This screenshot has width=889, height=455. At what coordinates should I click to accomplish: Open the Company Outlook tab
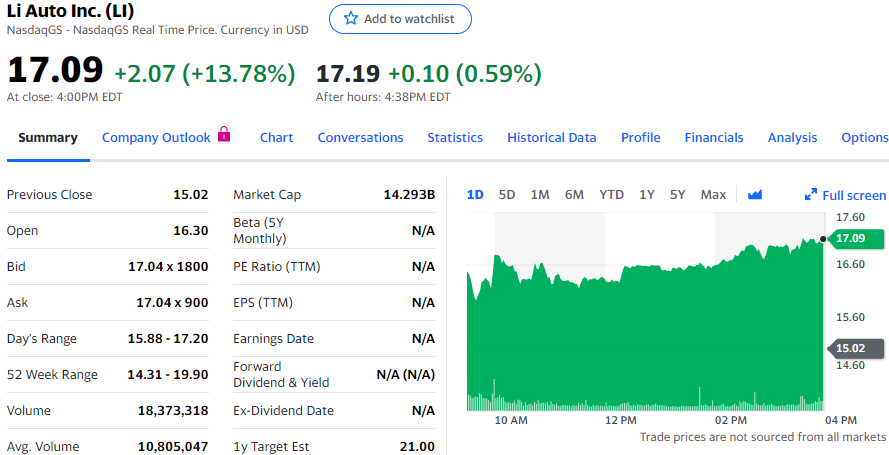tap(156, 138)
